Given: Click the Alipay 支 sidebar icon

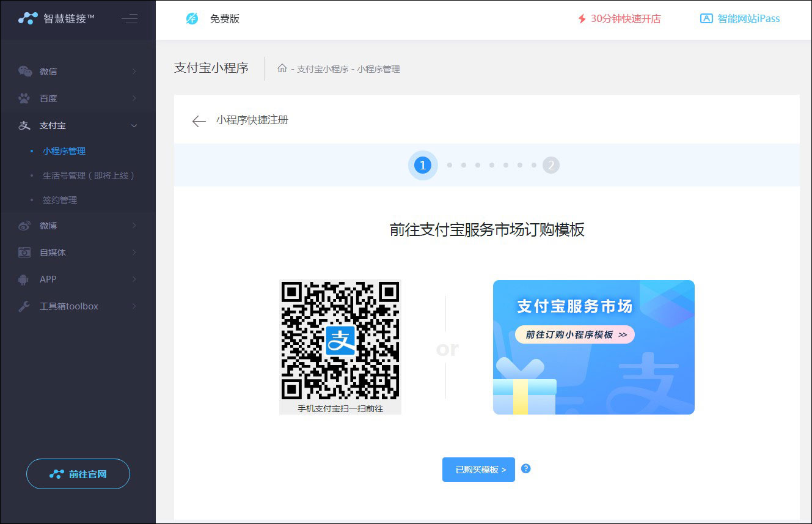Looking at the screenshot, I should pyautogui.click(x=24, y=125).
